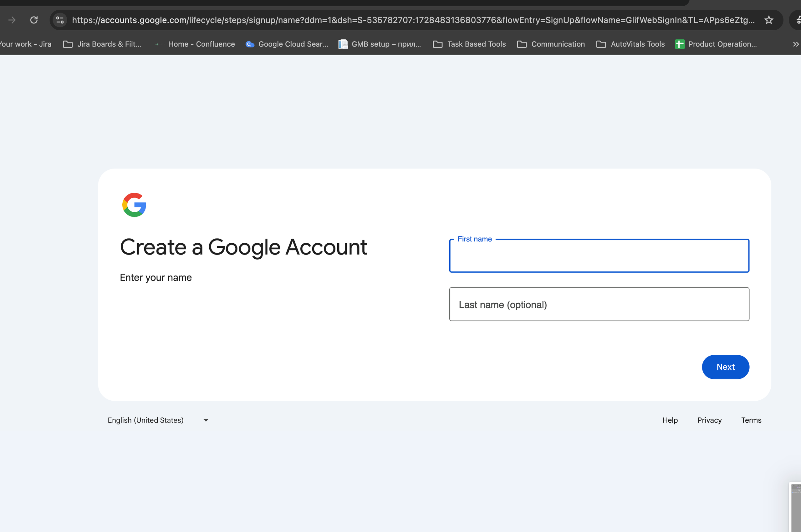Image resolution: width=801 pixels, height=532 pixels.
Task: Click the screenshot preview thumbnail in corner
Action: coord(795,507)
